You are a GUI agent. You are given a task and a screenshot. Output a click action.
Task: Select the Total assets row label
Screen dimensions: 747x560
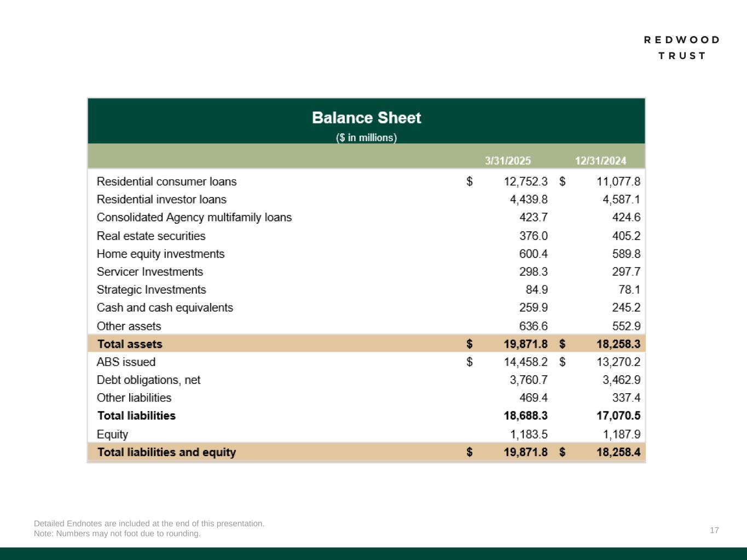pyautogui.click(x=130, y=345)
